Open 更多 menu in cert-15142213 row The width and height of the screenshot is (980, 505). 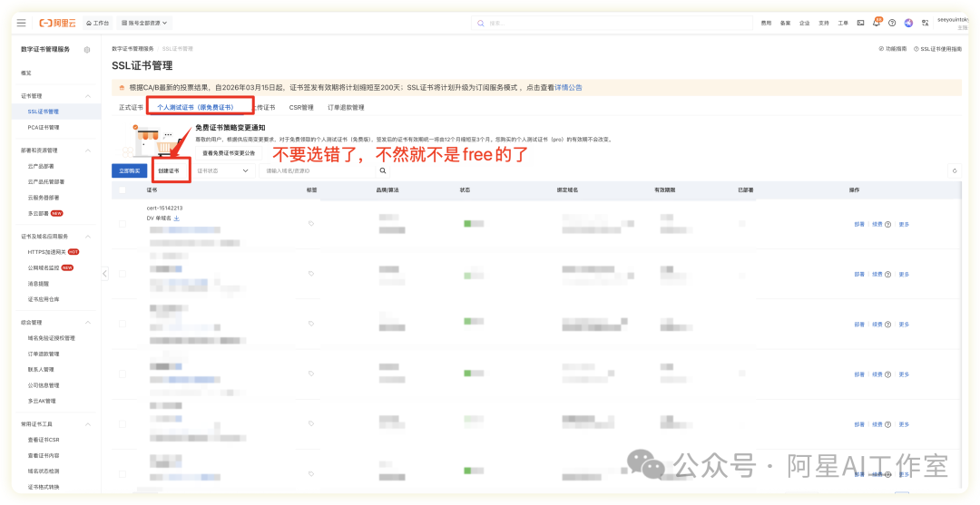click(x=904, y=224)
